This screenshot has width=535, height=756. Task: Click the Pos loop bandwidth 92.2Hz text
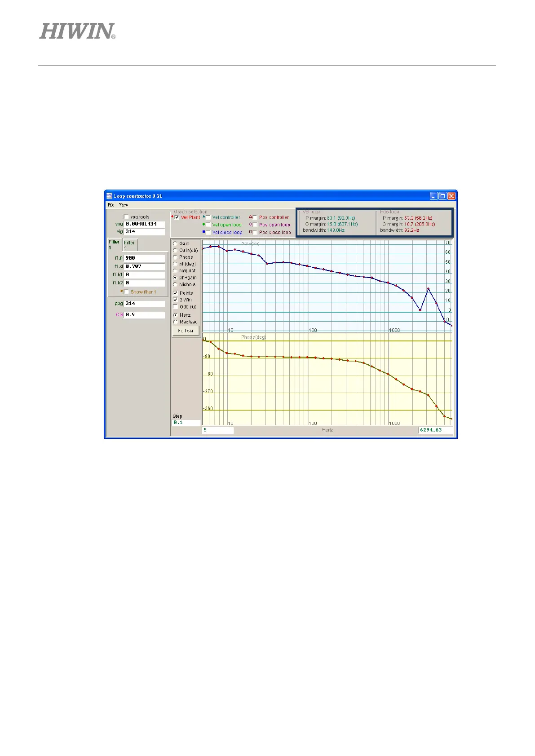pyautogui.click(x=399, y=230)
